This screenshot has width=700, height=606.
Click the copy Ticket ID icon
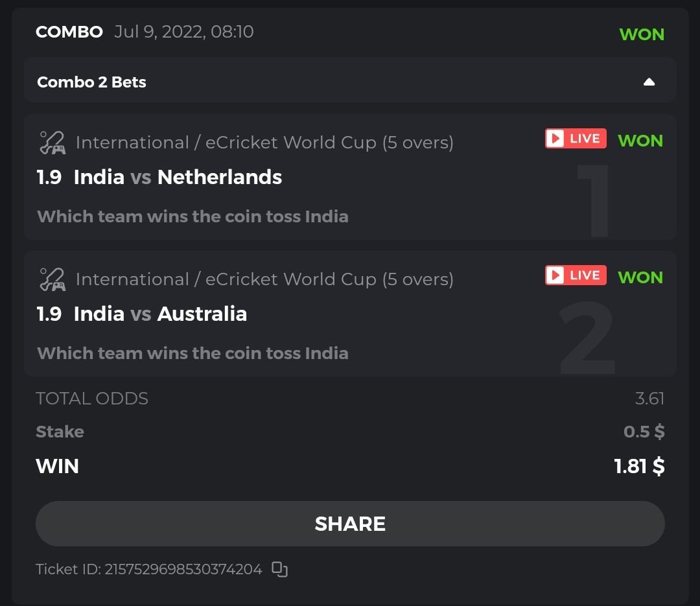[x=279, y=569]
